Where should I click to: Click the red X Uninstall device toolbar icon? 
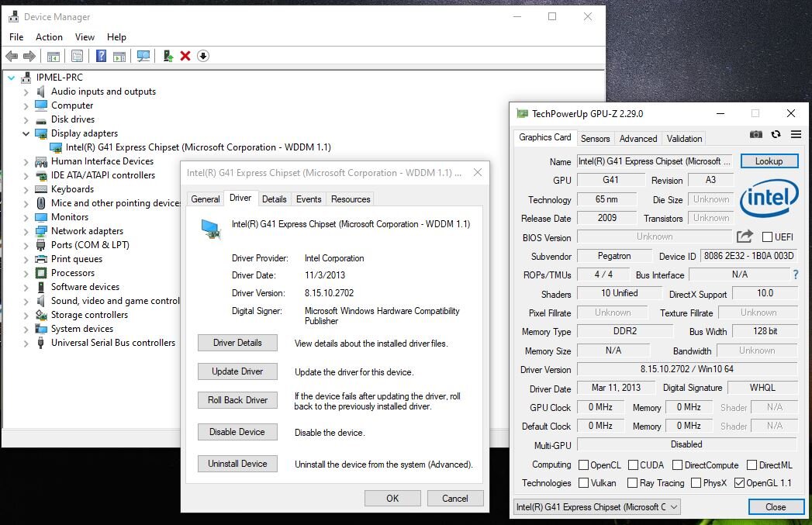185,56
